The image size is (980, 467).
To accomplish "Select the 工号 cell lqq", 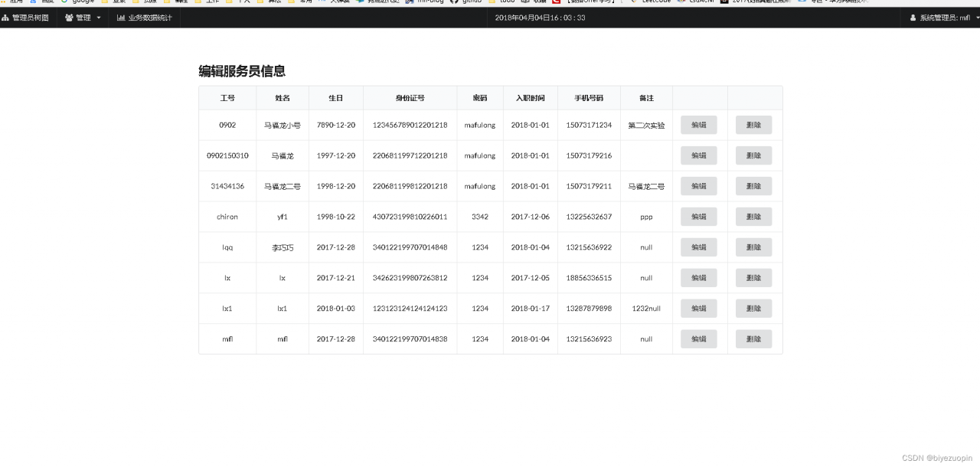I will click(227, 247).
